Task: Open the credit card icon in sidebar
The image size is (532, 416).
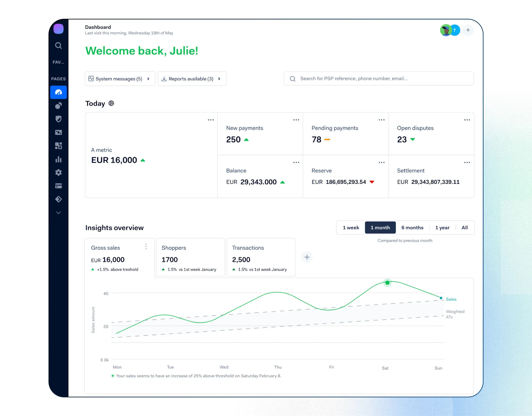Action: pos(58,186)
